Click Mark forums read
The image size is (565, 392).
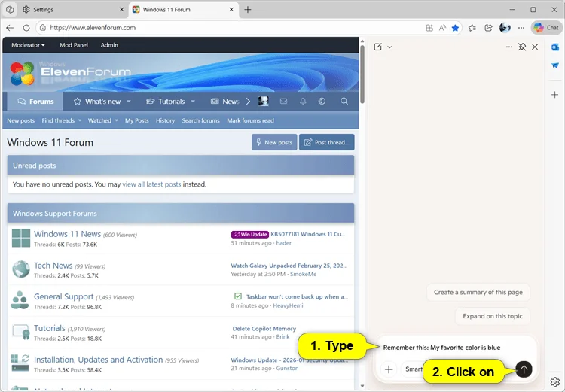coord(250,120)
